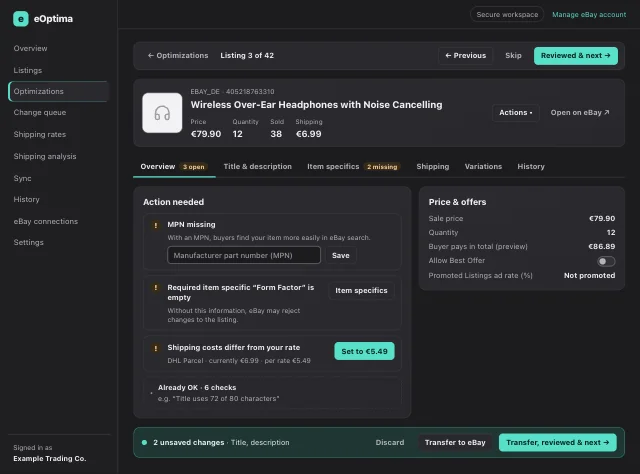Click 'Example Trading Co.' account name

click(50, 458)
